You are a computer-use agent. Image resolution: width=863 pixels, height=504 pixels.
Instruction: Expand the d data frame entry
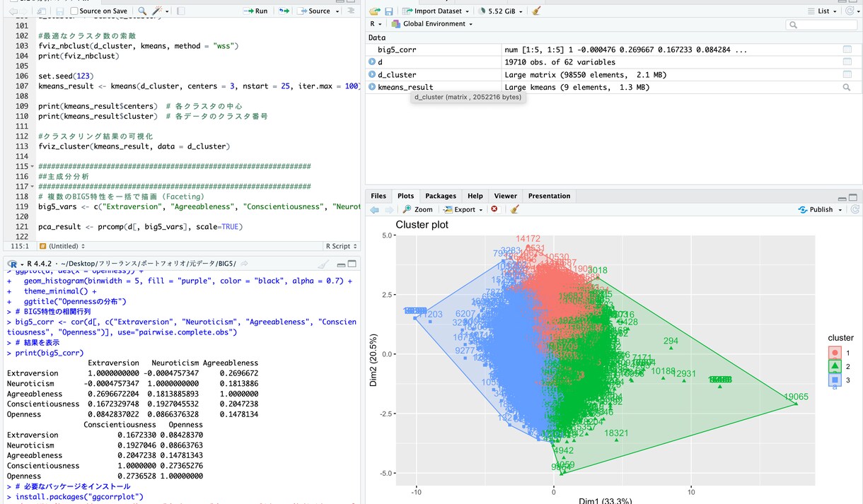pyautogui.click(x=372, y=62)
